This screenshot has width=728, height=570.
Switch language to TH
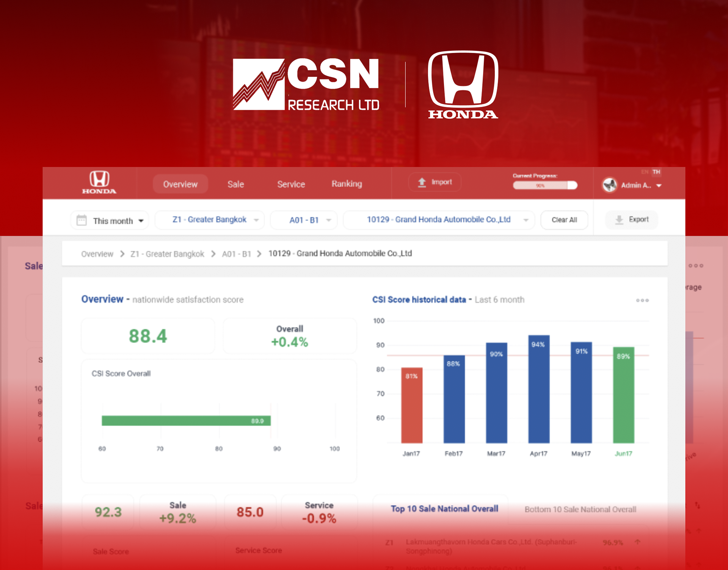(656, 172)
